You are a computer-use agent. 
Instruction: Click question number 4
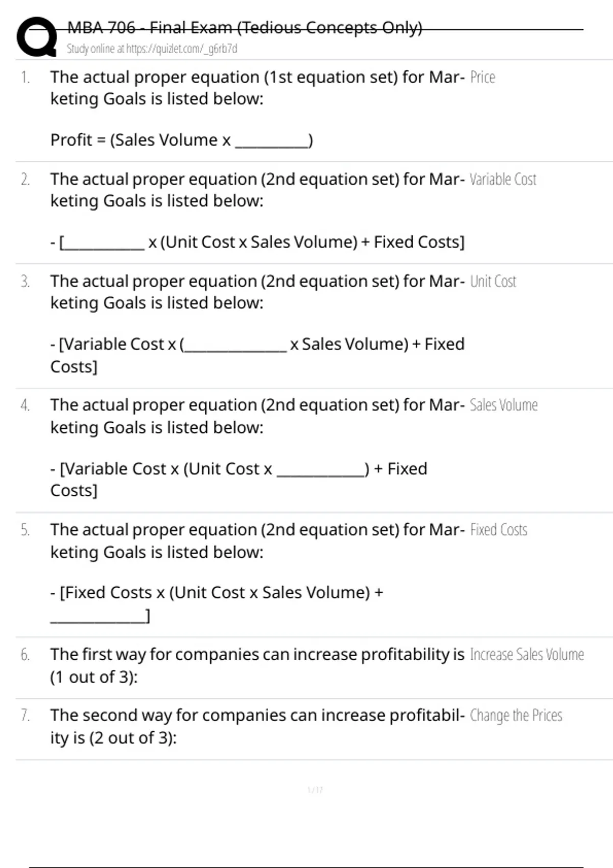point(25,405)
